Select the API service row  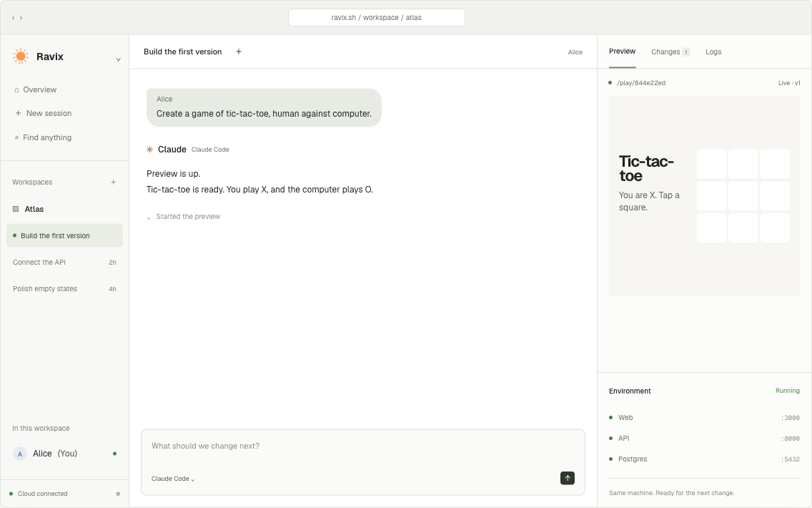(x=704, y=438)
